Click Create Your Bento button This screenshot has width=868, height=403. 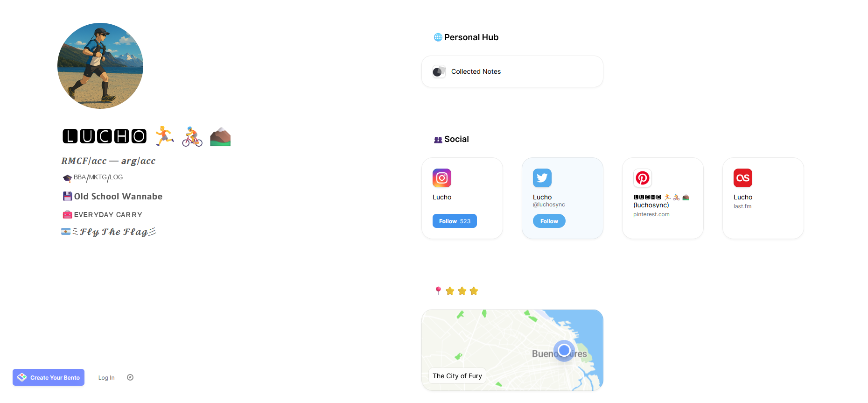click(x=49, y=377)
